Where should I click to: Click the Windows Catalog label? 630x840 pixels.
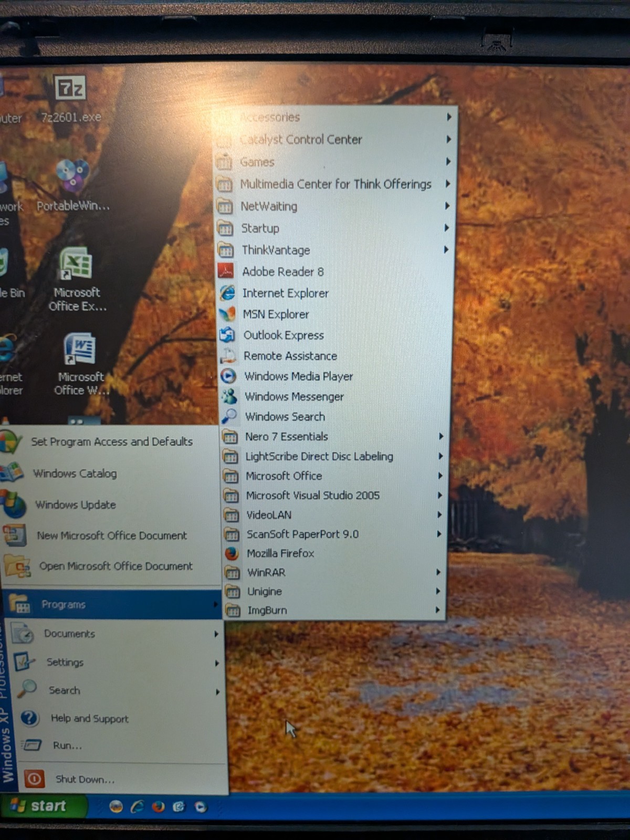(x=75, y=474)
